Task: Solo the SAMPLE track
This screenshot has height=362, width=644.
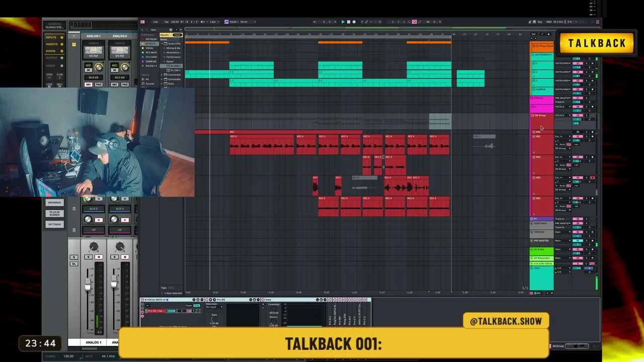Action: click(587, 89)
